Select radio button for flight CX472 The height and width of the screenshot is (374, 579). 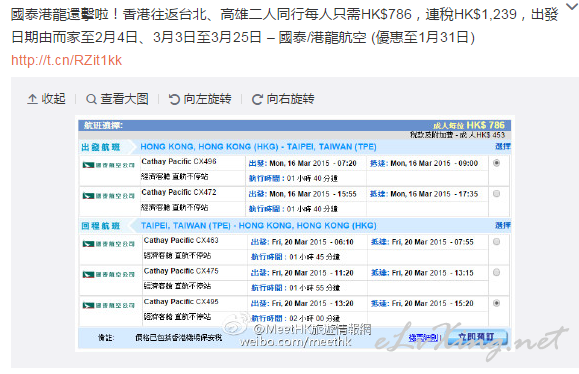pos(496,193)
